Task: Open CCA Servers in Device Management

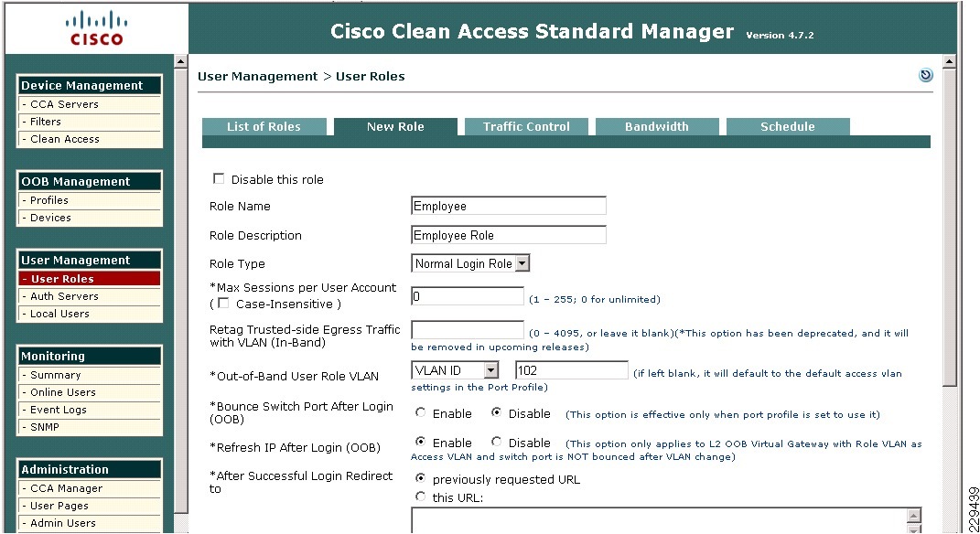Action: click(x=64, y=104)
